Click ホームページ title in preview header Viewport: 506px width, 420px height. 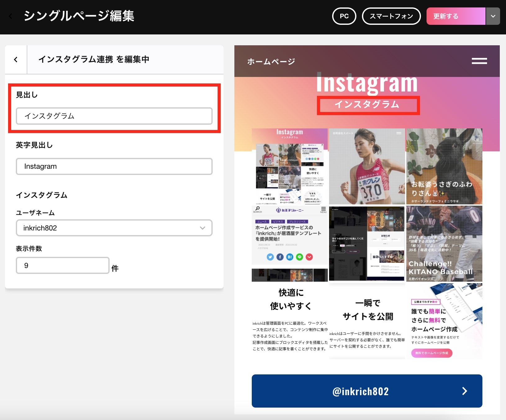[271, 61]
